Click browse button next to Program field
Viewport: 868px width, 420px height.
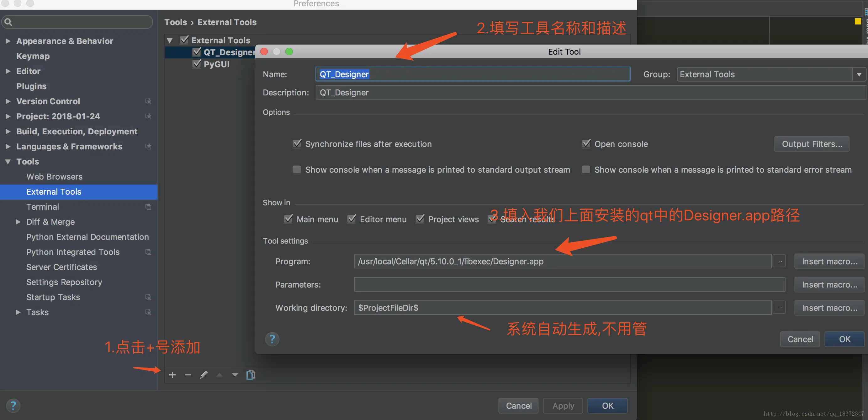(779, 261)
